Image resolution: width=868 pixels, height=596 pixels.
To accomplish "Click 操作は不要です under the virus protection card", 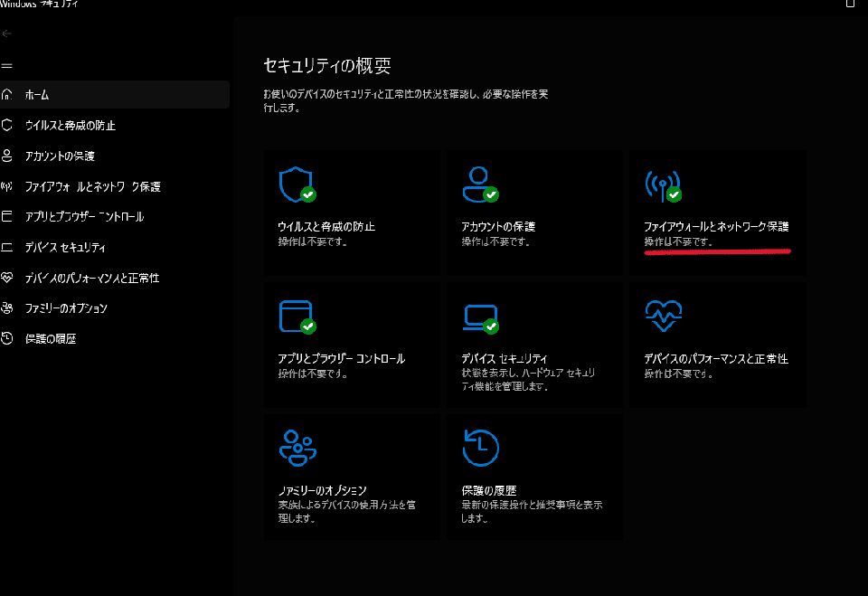I will [313, 241].
